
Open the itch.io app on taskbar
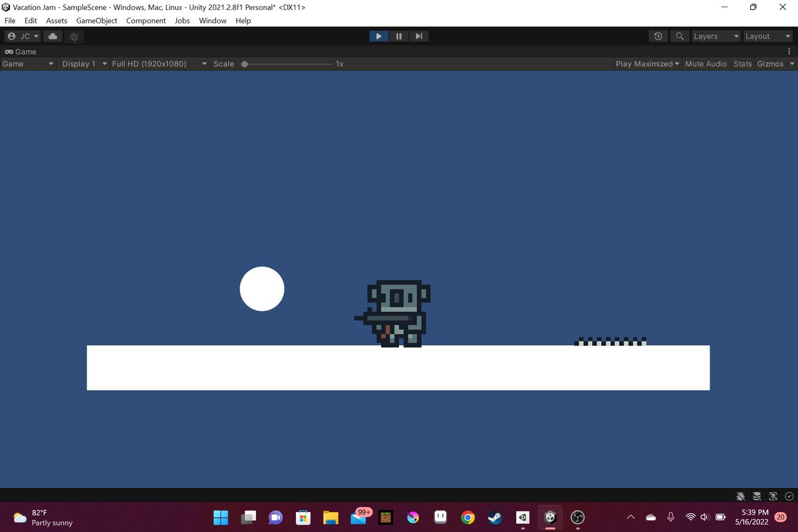tap(440, 517)
